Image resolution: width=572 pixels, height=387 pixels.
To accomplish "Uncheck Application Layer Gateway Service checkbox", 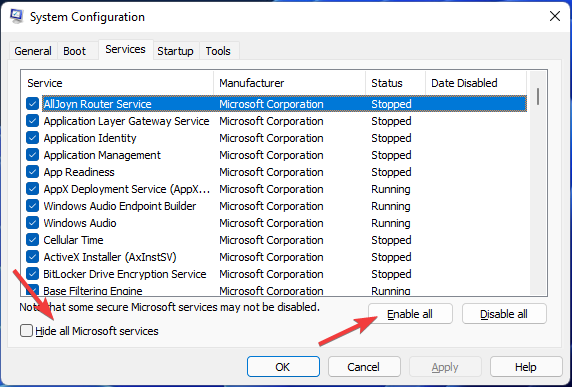I will click(x=32, y=121).
